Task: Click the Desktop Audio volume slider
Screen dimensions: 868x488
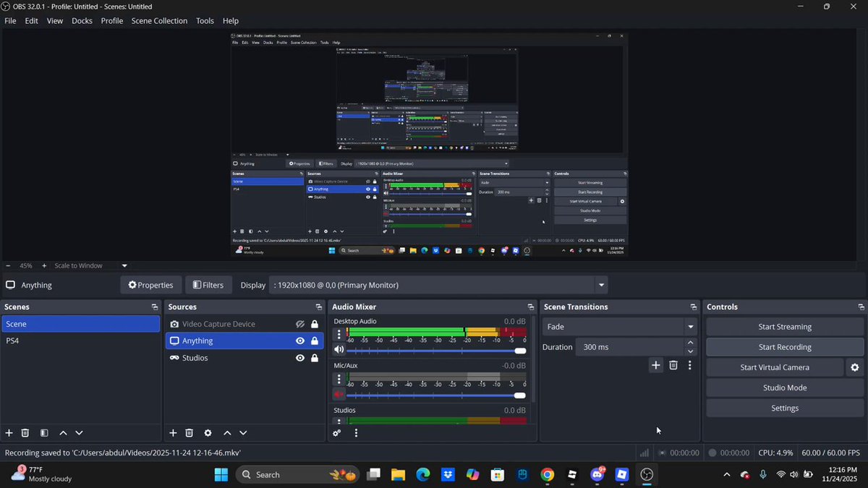Action: pyautogui.click(x=436, y=351)
